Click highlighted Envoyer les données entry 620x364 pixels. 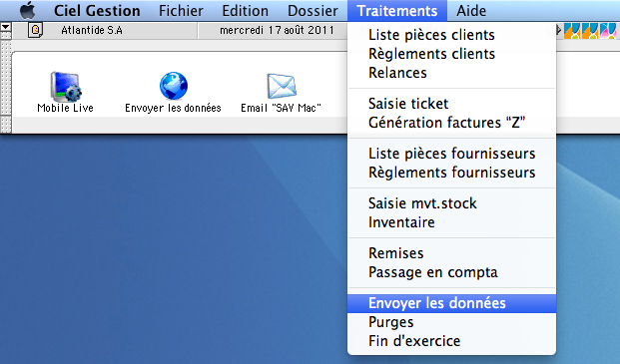(x=451, y=303)
